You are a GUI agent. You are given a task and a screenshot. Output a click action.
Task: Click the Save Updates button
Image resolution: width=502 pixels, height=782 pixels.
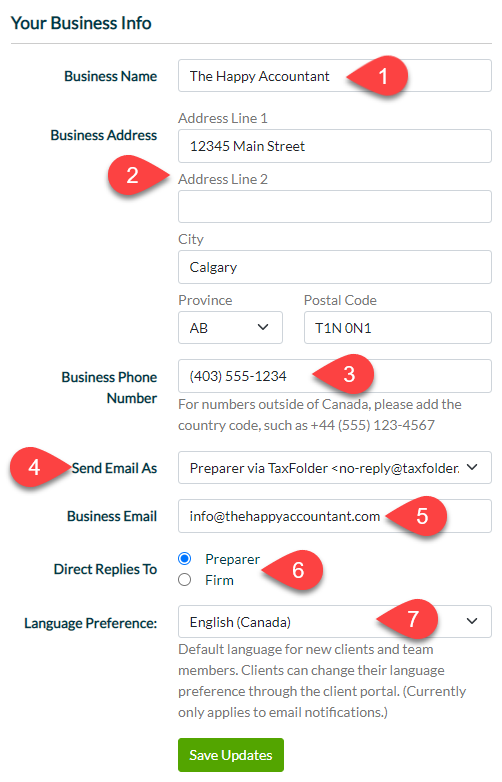pos(231,755)
